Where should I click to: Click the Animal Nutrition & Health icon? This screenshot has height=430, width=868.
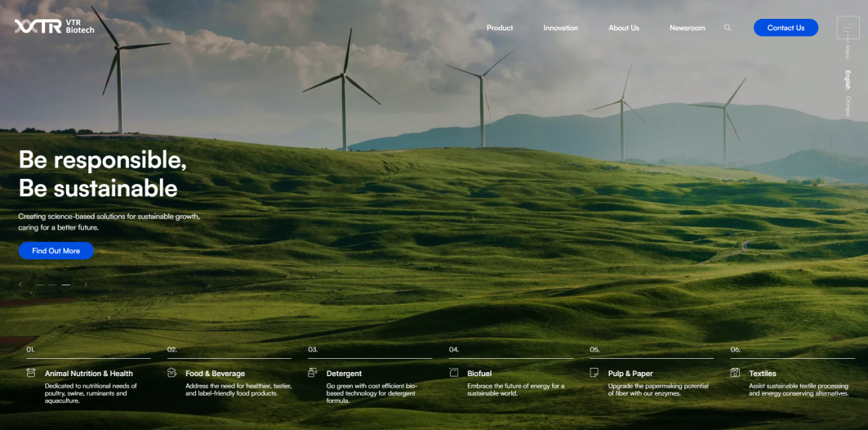pos(31,373)
